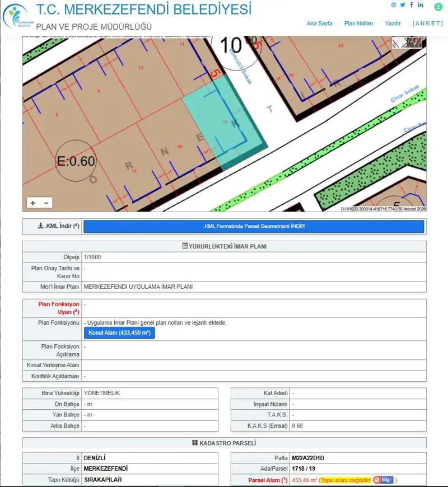Switch map basemap using layer thumbnail
Screen dimensions: 448x487
(x=407, y=43)
